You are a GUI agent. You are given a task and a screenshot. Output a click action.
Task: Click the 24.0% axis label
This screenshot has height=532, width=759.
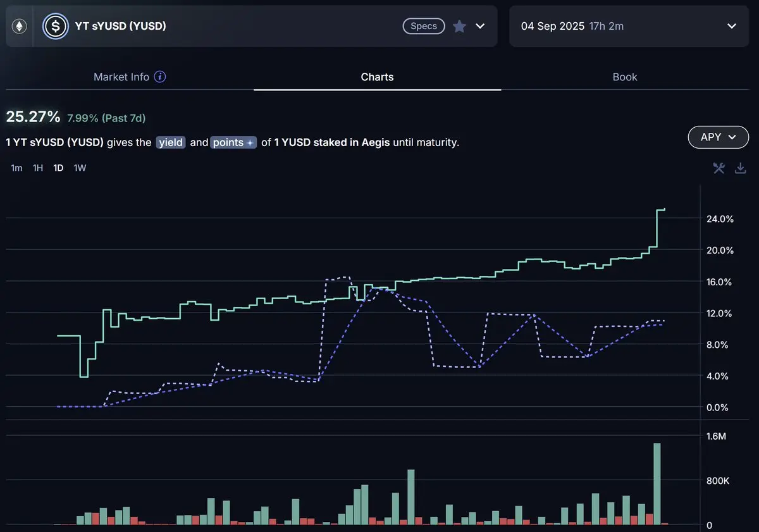click(x=721, y=219)
